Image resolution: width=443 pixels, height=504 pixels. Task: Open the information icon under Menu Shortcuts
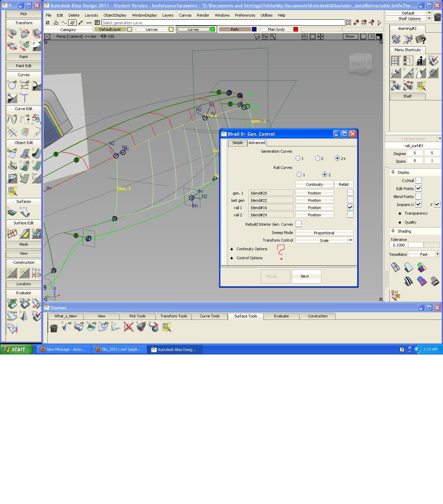pyautogui.click(x=421, y=61)
